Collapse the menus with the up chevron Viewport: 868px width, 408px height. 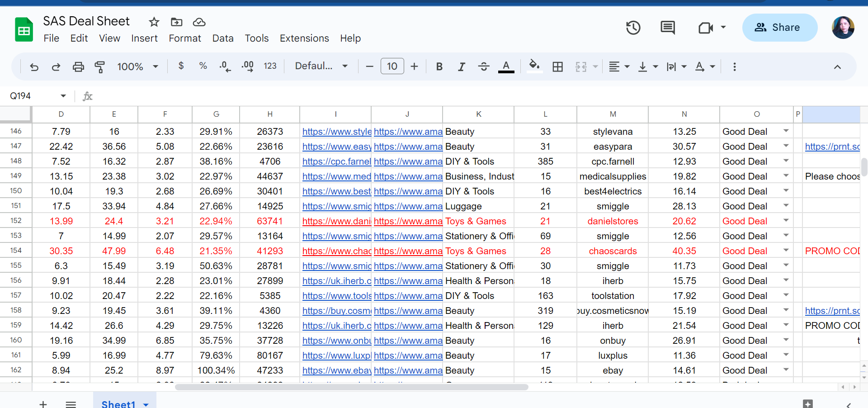837,67
